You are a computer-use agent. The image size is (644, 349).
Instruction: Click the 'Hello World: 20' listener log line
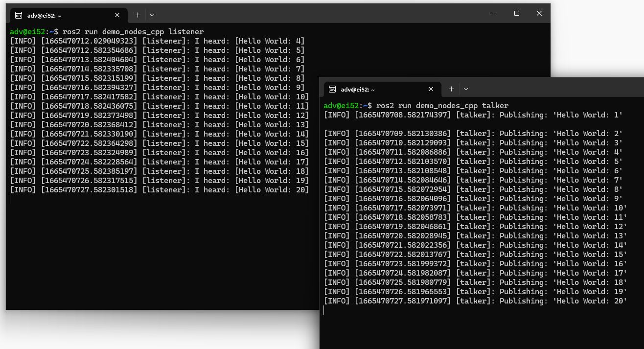[x=159, y=189]
